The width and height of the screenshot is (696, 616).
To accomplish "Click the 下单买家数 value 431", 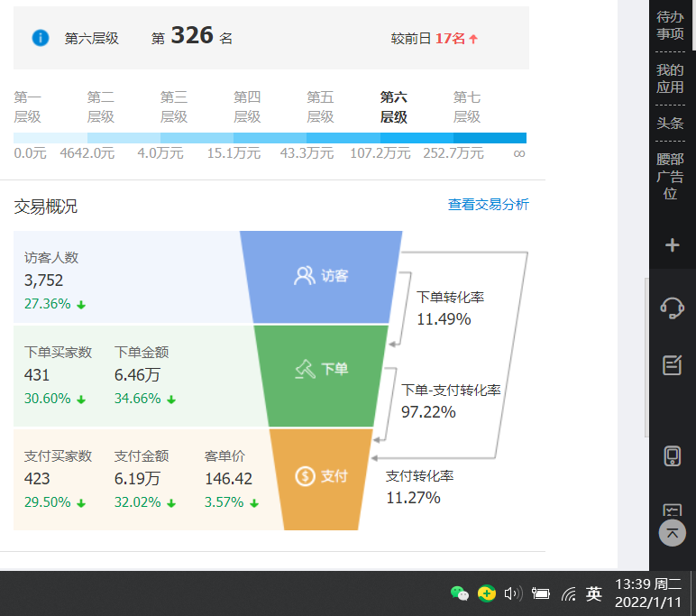I will tap(36, 375).
